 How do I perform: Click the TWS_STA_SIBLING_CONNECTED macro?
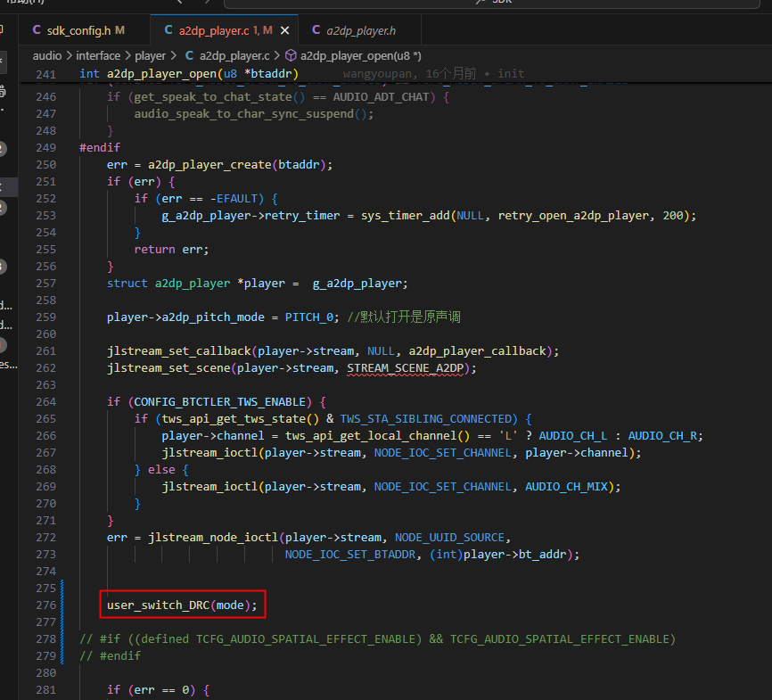[x=425, y=419]
